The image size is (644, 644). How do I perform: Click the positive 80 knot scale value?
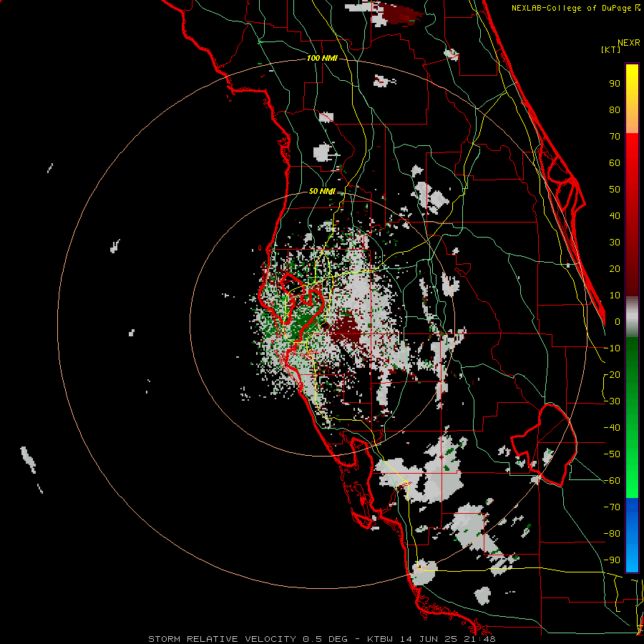pyautogui.click(x=615, y=109)
